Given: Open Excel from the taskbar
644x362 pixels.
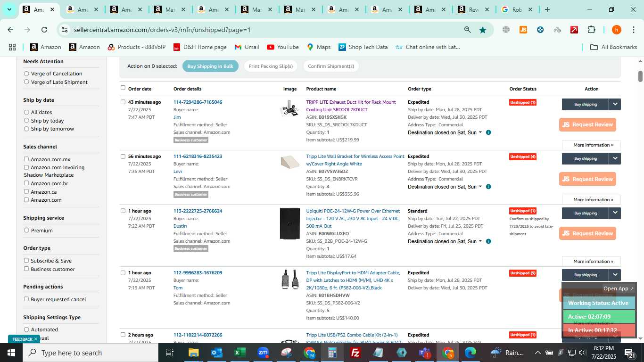Looking at the screenshot, I should click(x=240, y=353).
